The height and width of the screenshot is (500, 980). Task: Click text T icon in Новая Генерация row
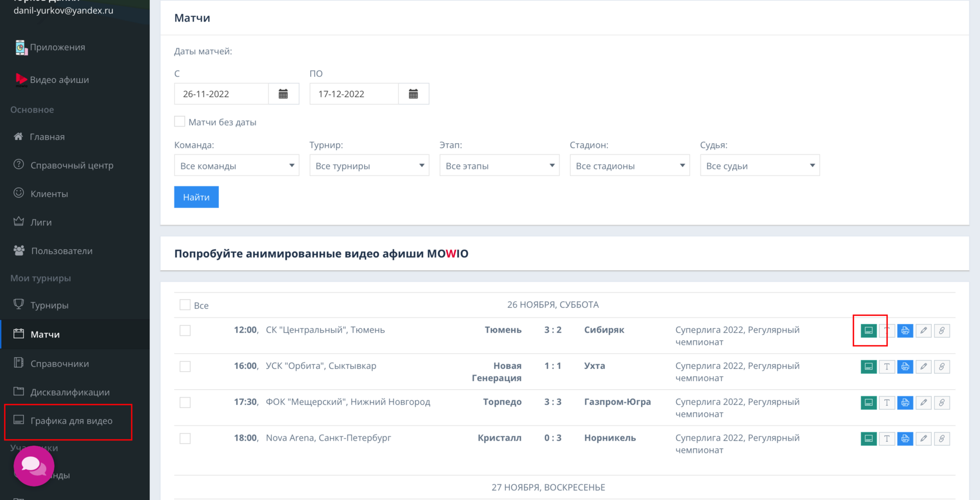887,367
